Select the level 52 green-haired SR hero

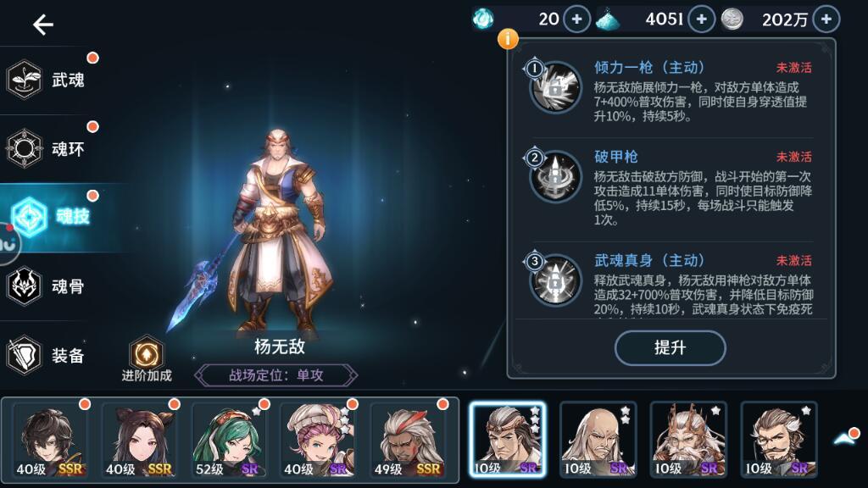[228, 440]
